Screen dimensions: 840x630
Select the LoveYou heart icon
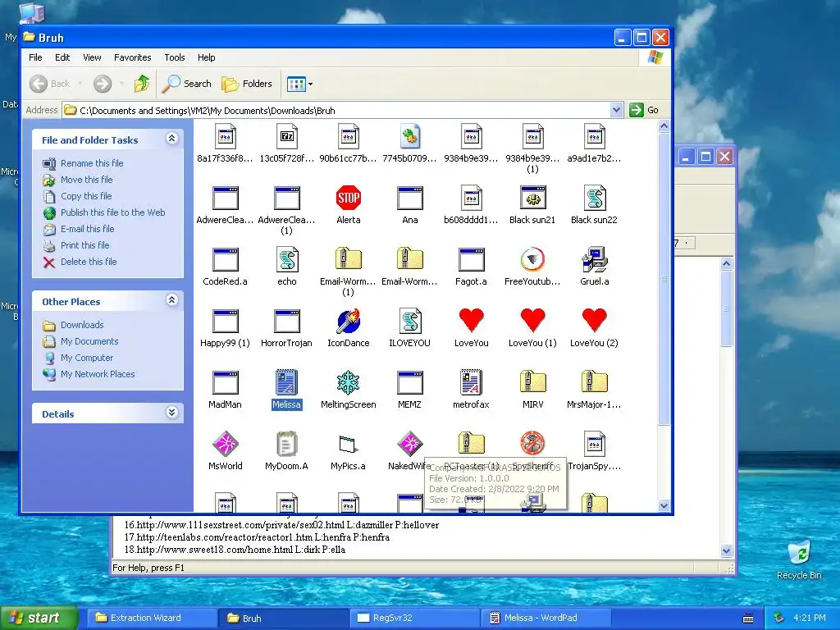pos(472,322)
